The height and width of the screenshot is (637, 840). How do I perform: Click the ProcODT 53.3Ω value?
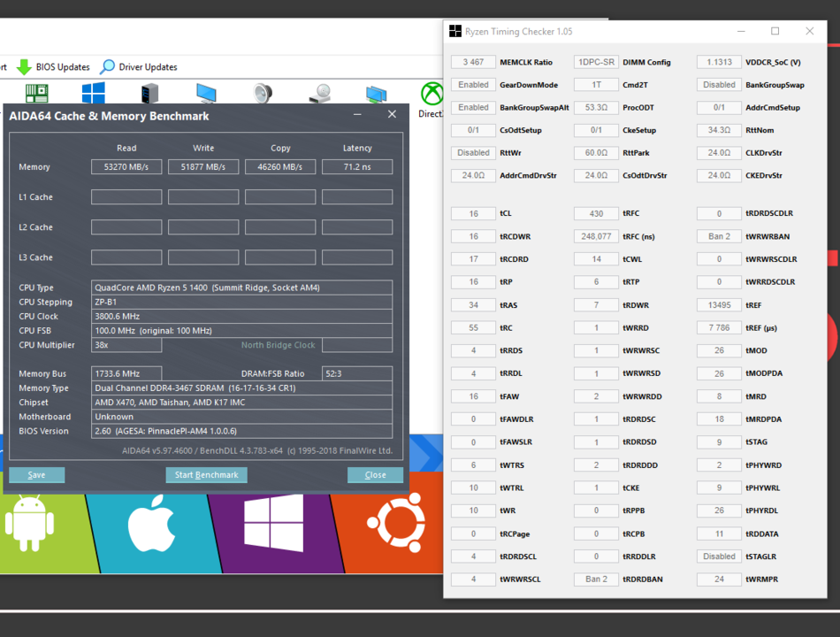click(596, 107)
